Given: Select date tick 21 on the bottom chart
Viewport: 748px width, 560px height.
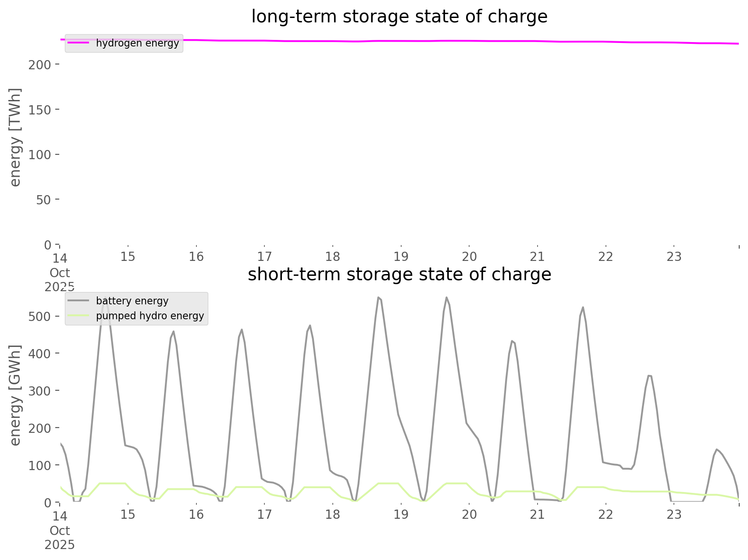Looking at the screenshot, I should click(537, 514).
